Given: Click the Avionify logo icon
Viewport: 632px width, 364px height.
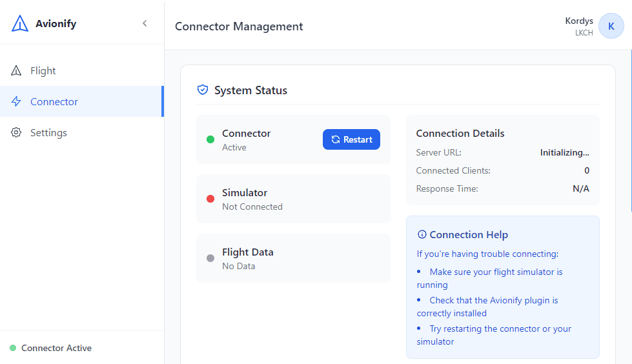Looking at the screenshot, I should click(x=20, y=24).
